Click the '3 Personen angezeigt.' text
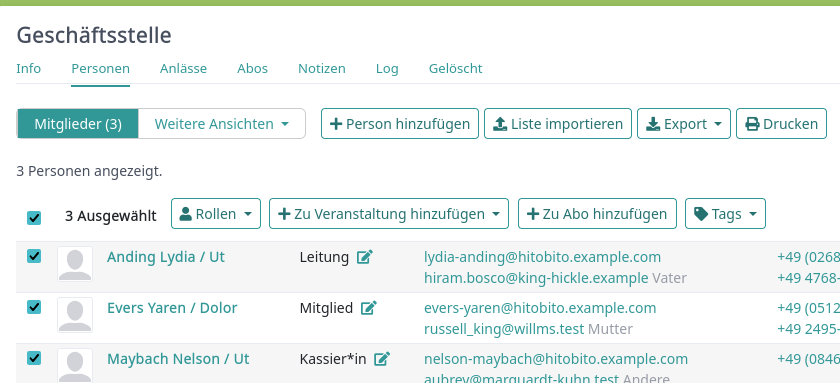 pos(89,171)
